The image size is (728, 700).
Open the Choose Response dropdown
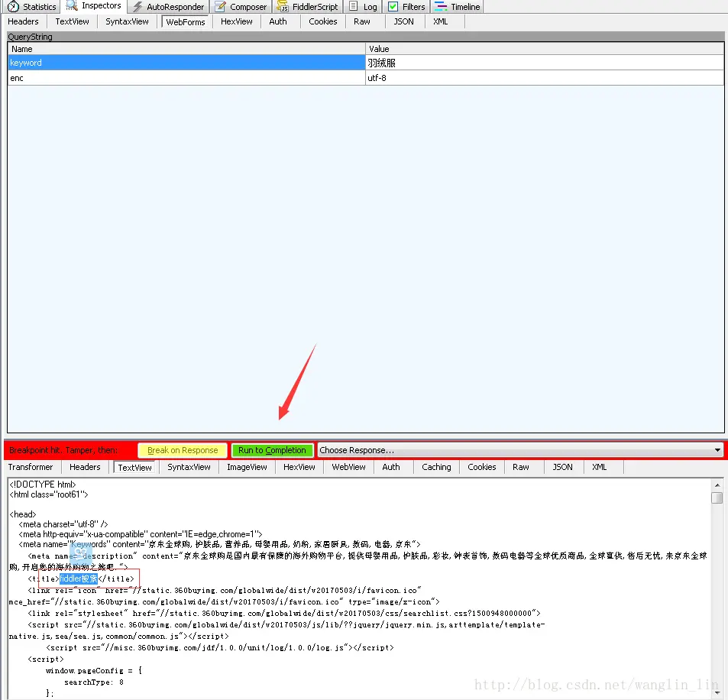(x=520, y=450)
